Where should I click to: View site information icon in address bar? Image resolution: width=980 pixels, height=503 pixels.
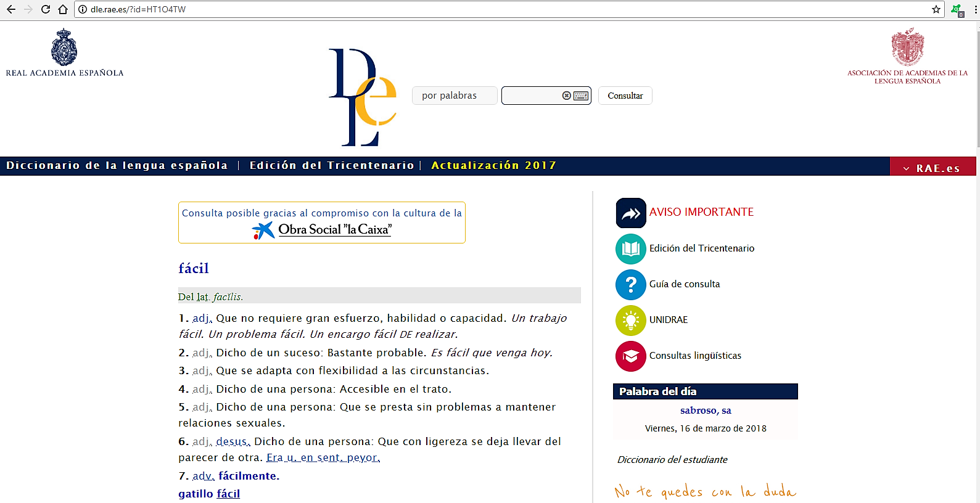[83, 9]
